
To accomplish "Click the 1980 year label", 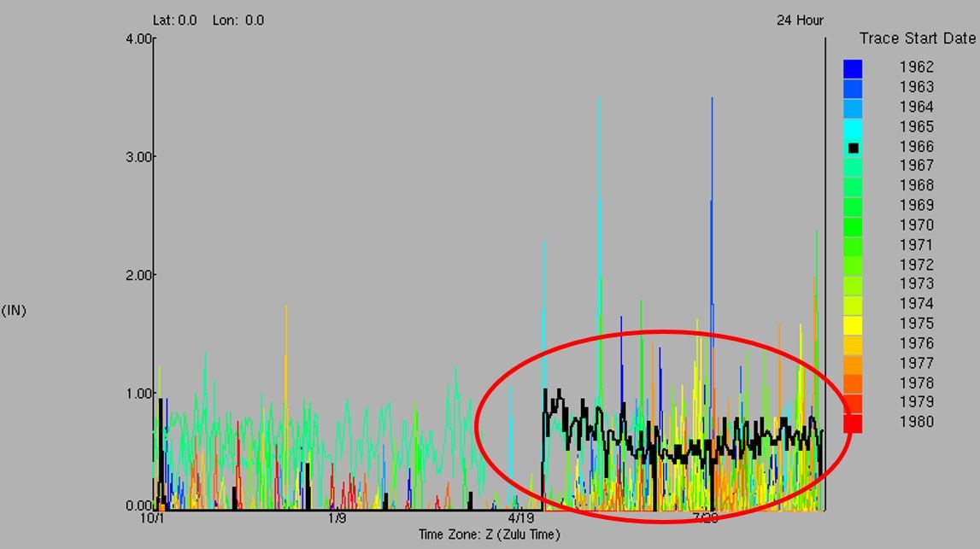I will tap(916, 422).
